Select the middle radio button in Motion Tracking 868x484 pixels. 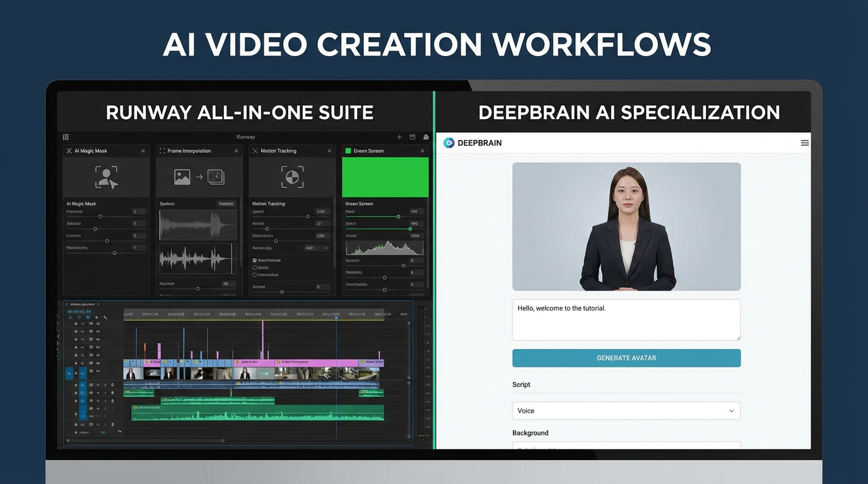[x=255, y=268]
